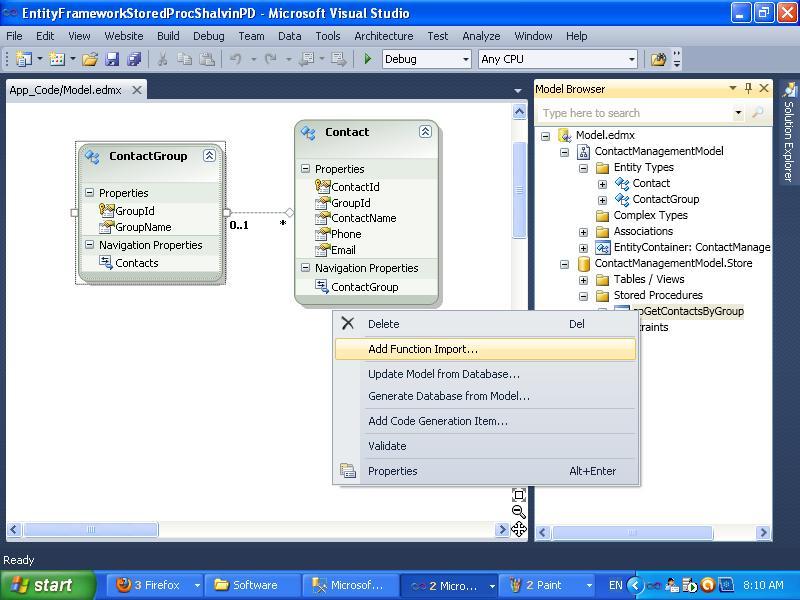Expand the Tables / Views node
Viewport: 800px width, 600px height.
(x=583, y=278)
